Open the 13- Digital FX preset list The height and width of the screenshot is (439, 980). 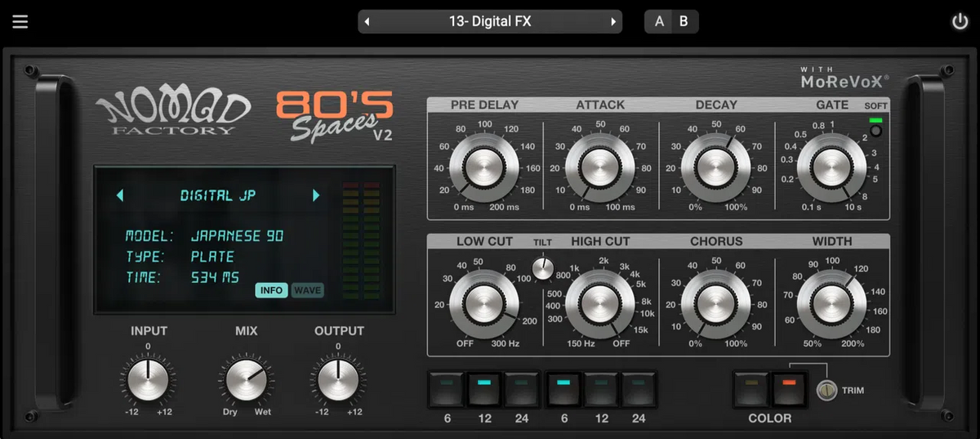(x=490, y=21)
